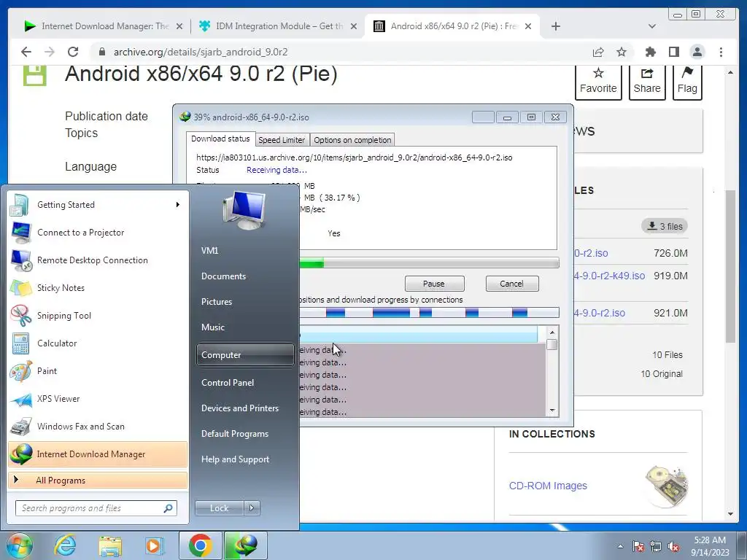Open Control Panel from Start menu
Viewport: 747px width, 560px height.
pos(228,382)
